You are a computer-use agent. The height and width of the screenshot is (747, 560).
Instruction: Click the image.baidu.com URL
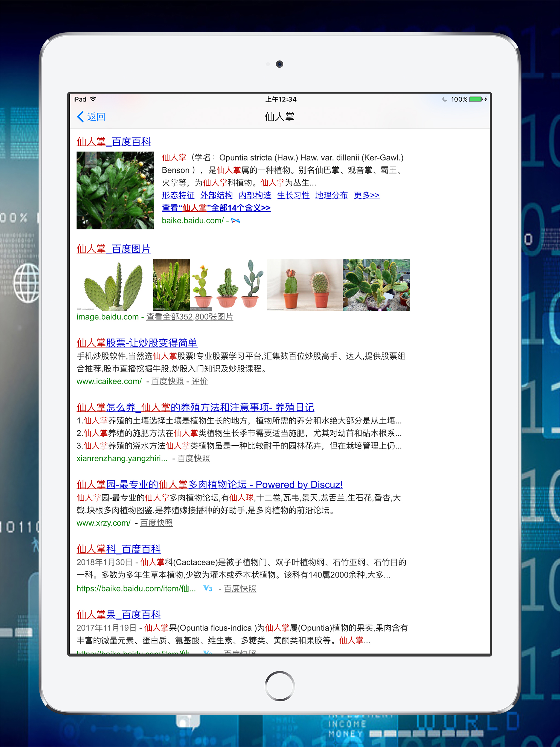coord(107,317)
